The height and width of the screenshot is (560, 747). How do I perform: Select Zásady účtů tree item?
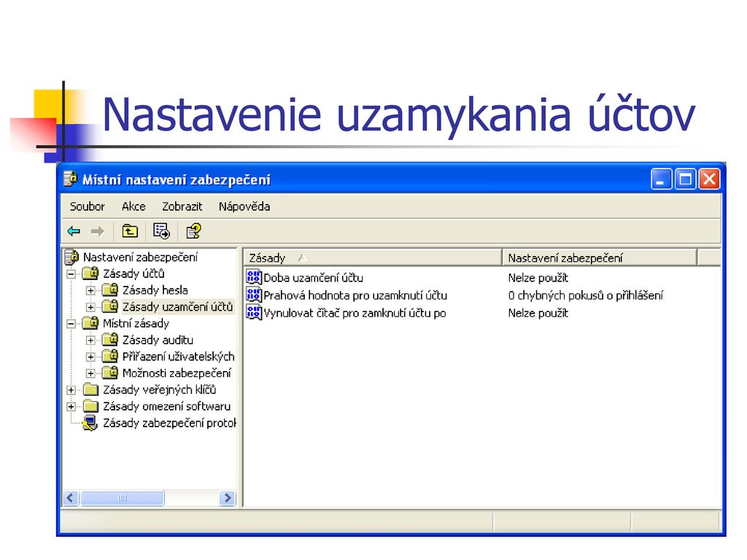pyautogui.click(x=134, y=273)
